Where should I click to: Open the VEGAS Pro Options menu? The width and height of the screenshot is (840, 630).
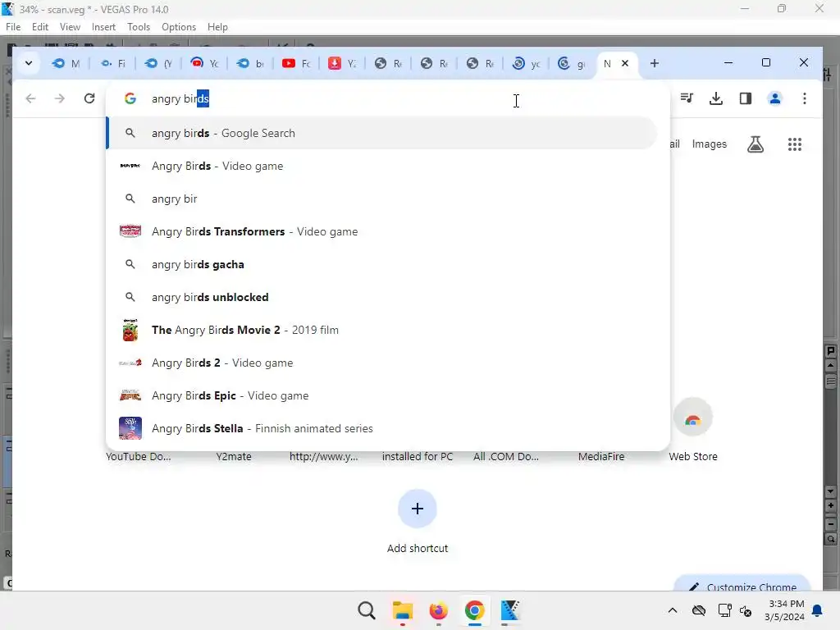[178, 27]
